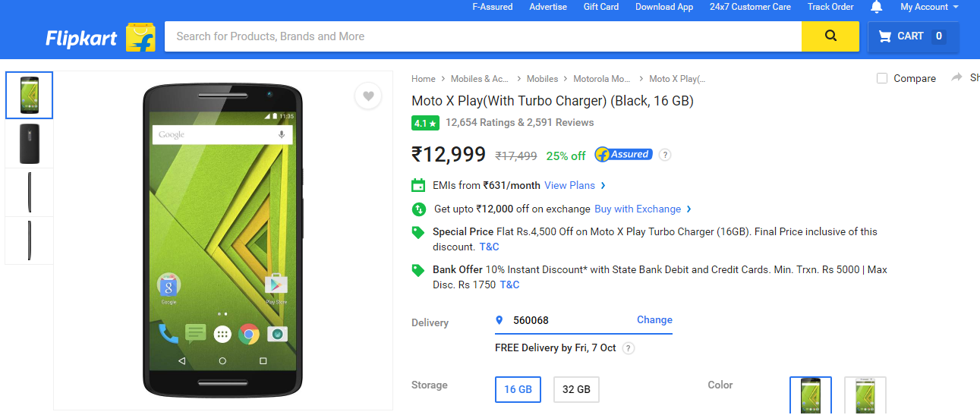Open T&C link for Special Price

click(489, 247)
